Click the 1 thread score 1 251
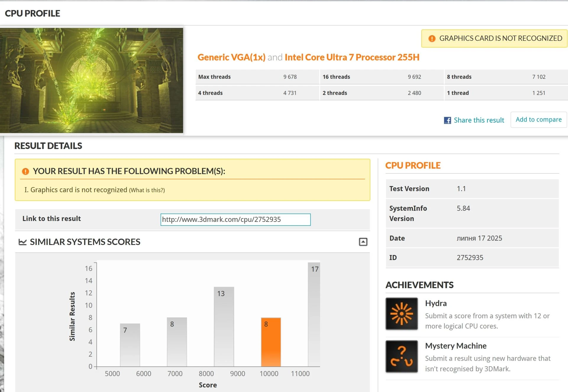The image size is (568, 392). [539, 93]
